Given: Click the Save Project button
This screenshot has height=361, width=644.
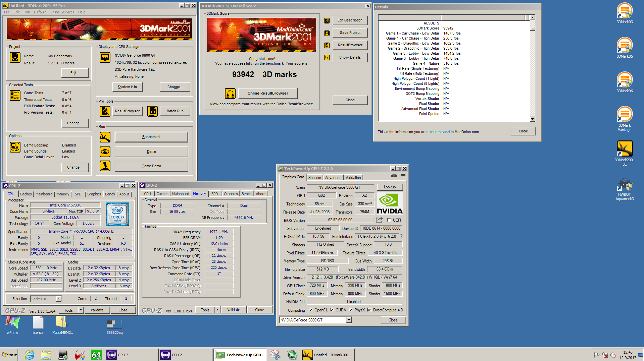Looking at the screenshot, I should click(350, 33).
